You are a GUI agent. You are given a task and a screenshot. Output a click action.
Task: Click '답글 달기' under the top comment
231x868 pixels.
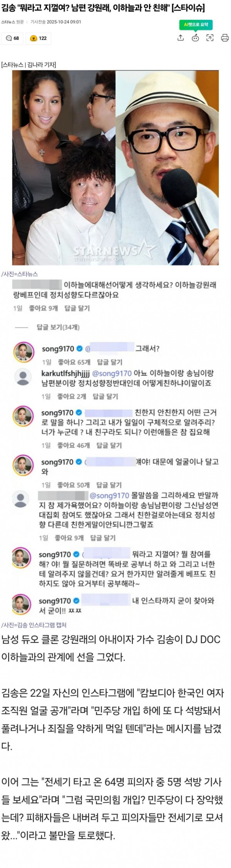click(77, 308)
